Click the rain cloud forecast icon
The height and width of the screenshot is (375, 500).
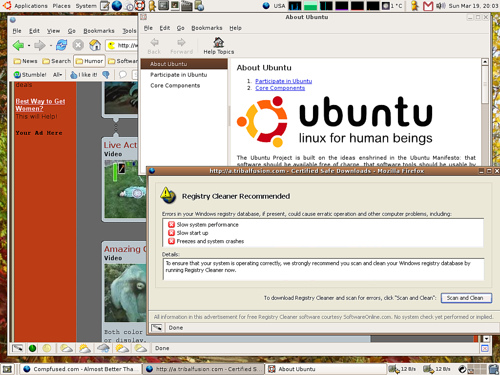click(103, 348)
